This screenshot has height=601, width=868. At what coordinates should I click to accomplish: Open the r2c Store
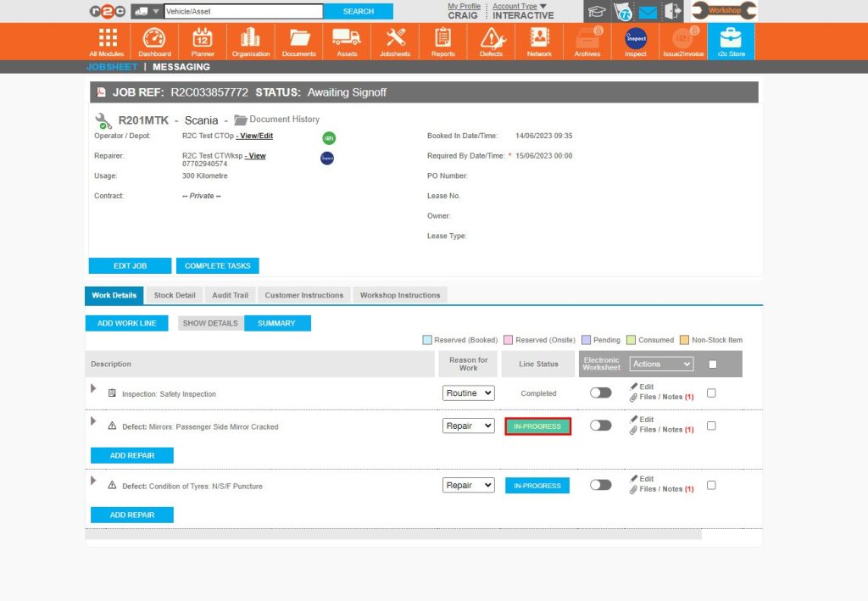click(731, 40)
